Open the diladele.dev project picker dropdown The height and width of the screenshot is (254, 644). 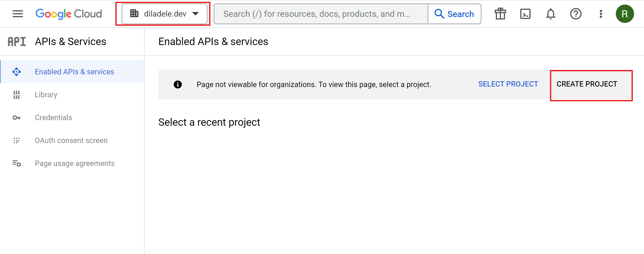[x=164, y=14]
